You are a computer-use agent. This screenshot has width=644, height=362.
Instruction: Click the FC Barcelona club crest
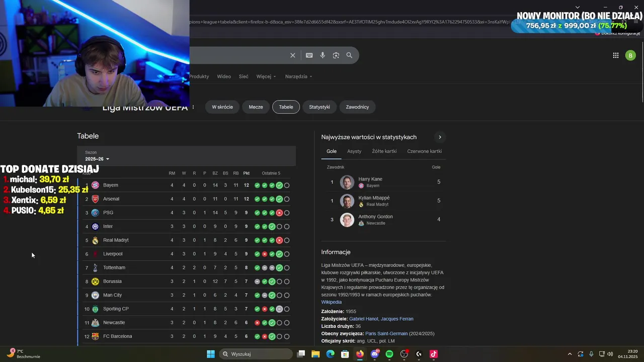[95, 336]
